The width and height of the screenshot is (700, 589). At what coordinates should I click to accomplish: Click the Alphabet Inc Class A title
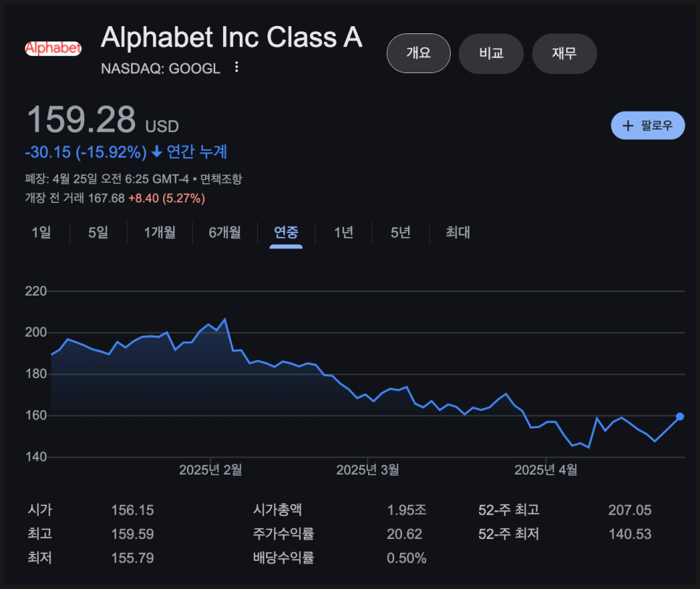231,37
